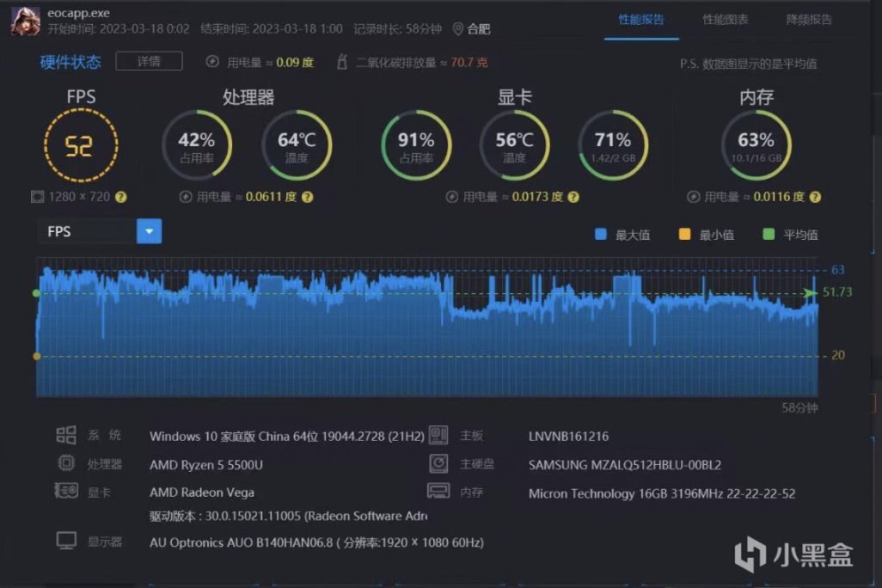This screenshot has width=882, height=588.
Task: Open the 详情 hardware details button
Action: 149,61
